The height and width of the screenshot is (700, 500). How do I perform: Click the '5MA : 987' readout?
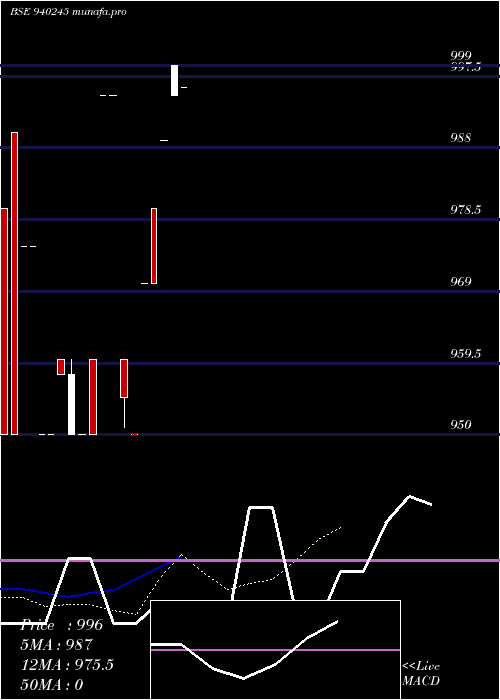57,645
